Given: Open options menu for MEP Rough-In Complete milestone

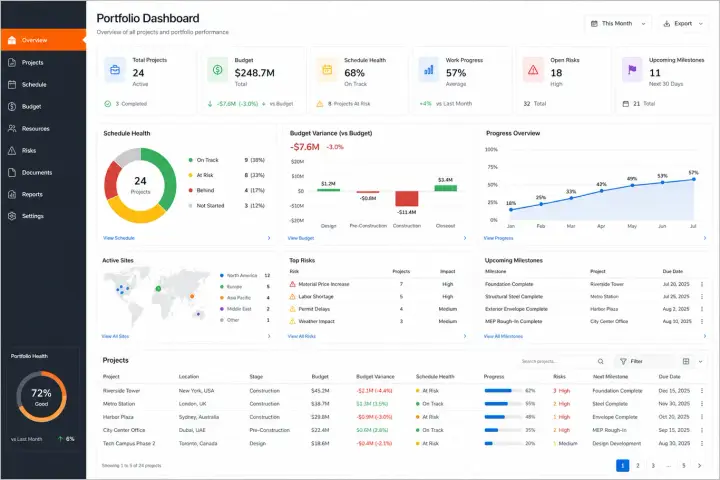Looking at the screenshot, I should [702, 322].
